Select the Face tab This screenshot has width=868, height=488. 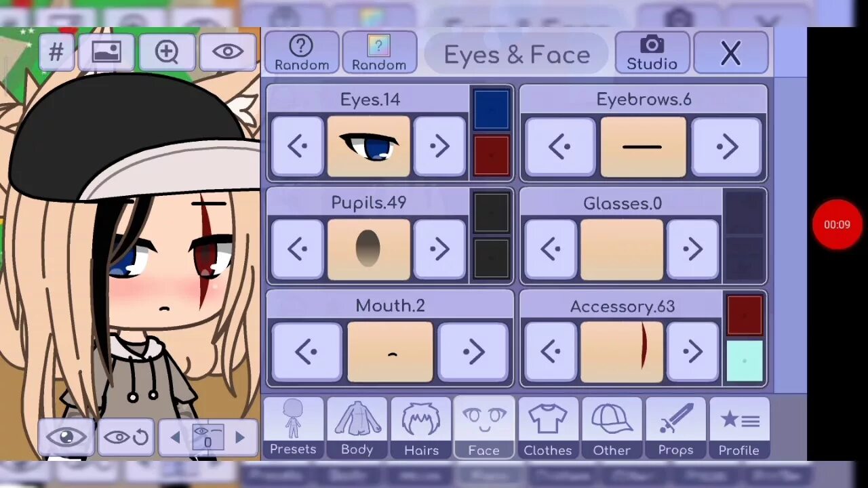pos(484,428)
